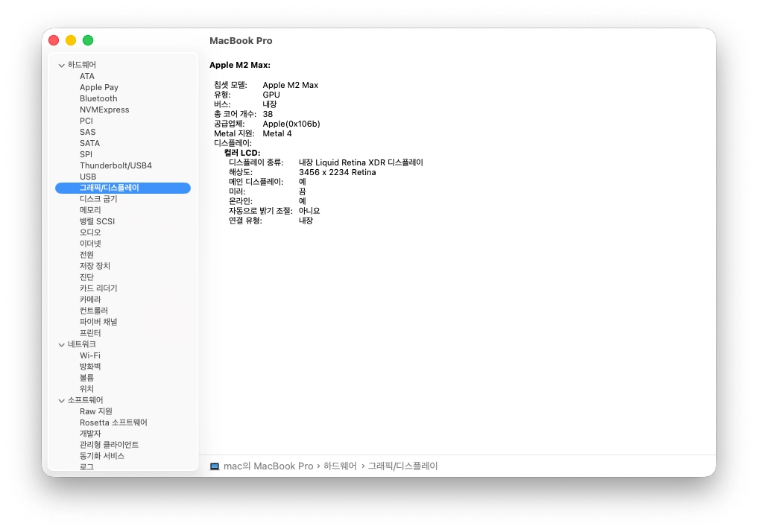Screen dimensions: 758x532
Task: Minimize window with yellow button
Action: [x=71, y=40]
